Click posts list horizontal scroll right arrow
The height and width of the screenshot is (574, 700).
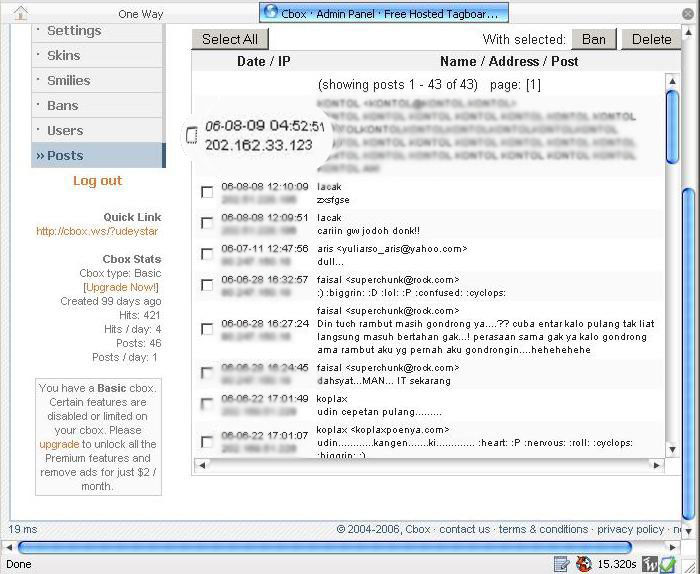656,465
